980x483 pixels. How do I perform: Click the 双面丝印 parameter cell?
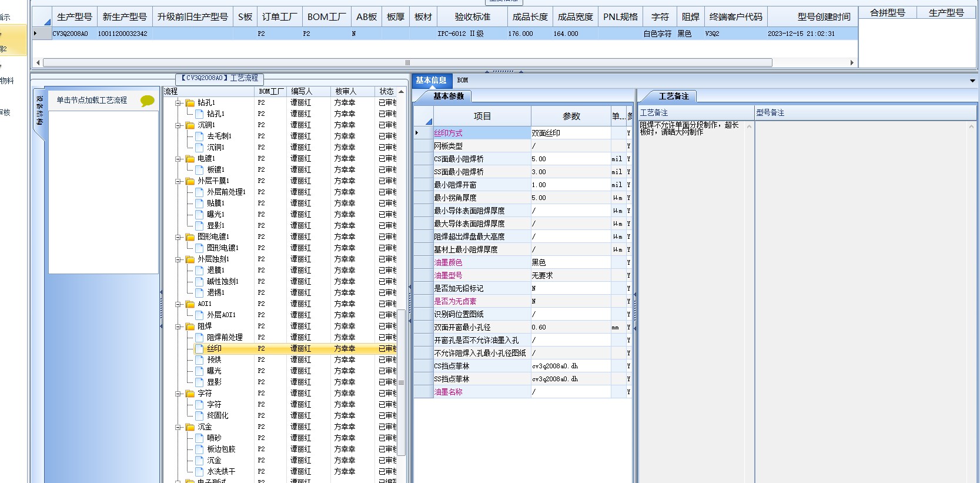tap(570, 133)
